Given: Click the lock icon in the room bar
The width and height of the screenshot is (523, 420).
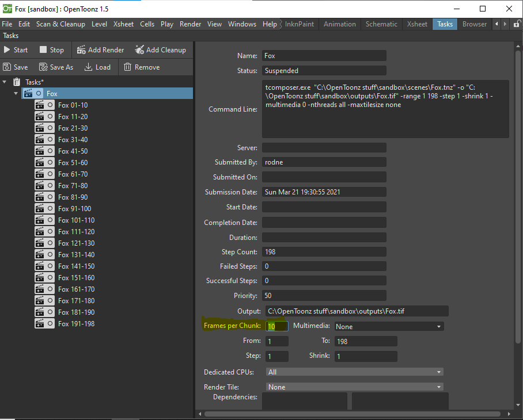Looking at the screenshot, I should (516, 24).
